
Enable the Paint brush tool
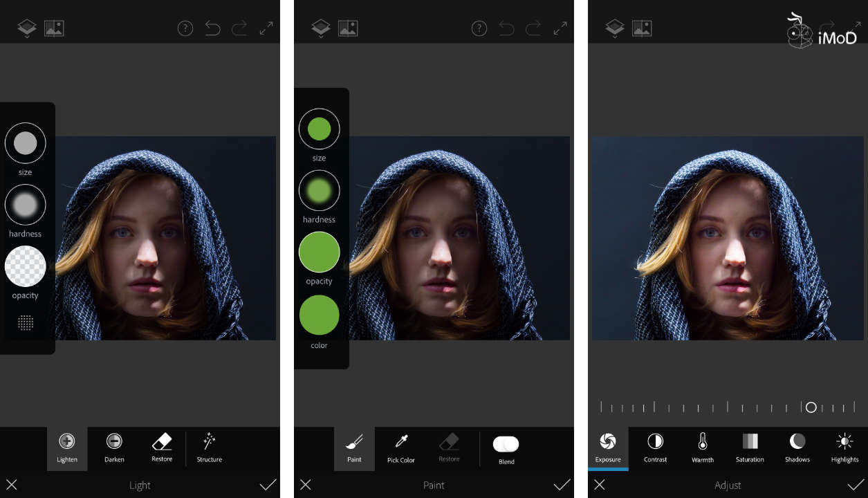(x=354, y=448)
